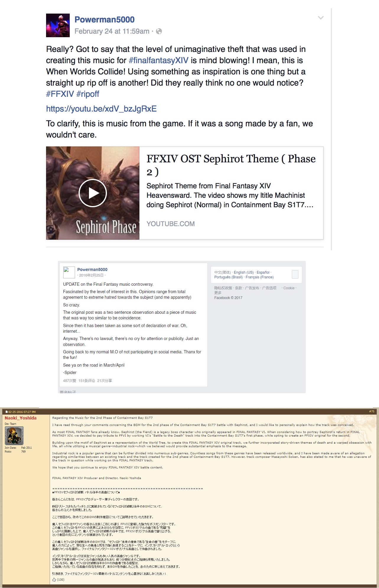Switch language to Español

pyautogui.click(x=263, y=272)
